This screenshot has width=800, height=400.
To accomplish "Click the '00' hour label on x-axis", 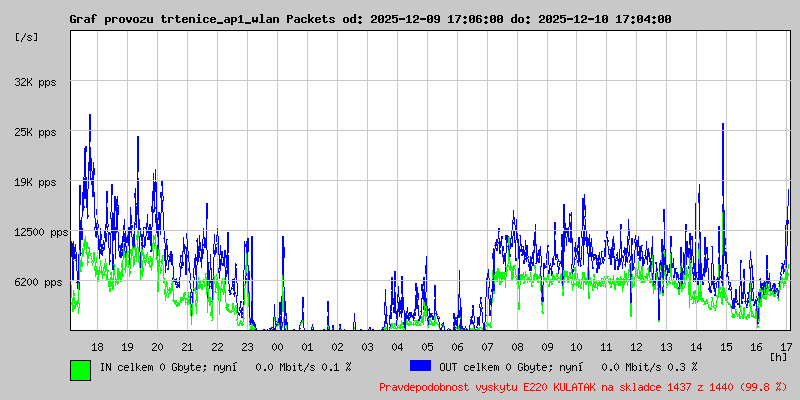I will 277,347.
